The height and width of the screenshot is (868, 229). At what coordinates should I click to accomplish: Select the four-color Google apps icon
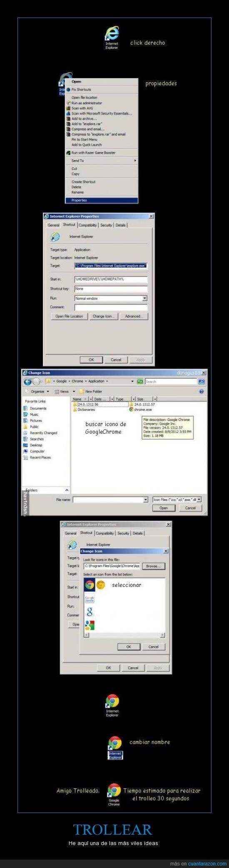point(89,625)
